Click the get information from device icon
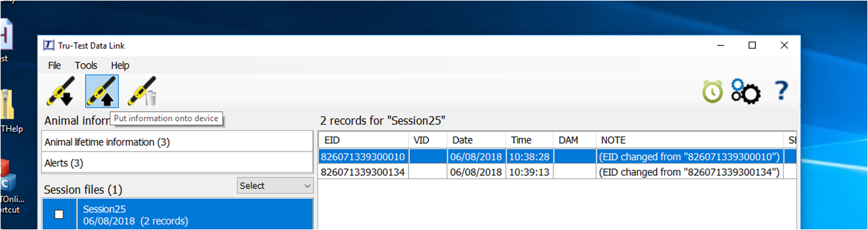Image resolution: width=868 pixels, height=230 pixels. [x=60, y=91]
